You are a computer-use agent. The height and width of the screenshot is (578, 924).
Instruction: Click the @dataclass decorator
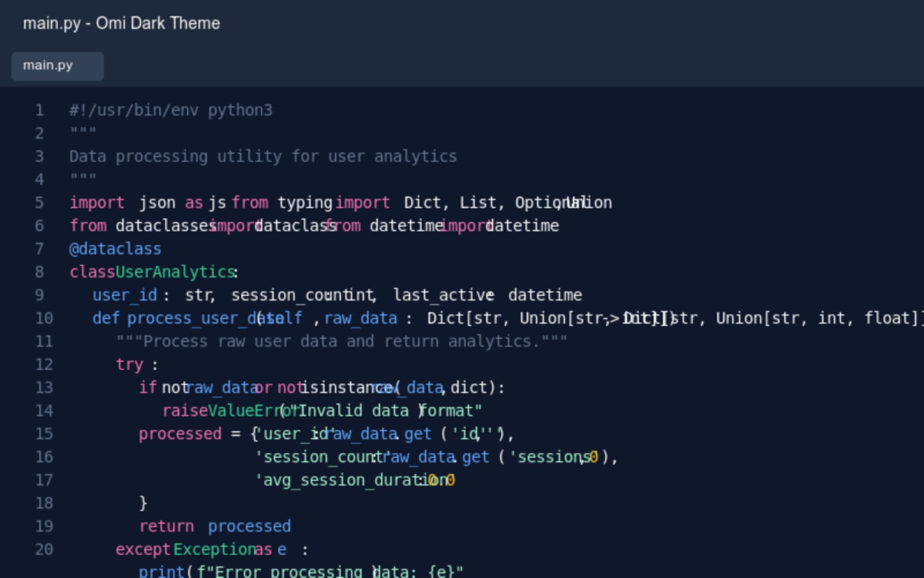point(115,249)
